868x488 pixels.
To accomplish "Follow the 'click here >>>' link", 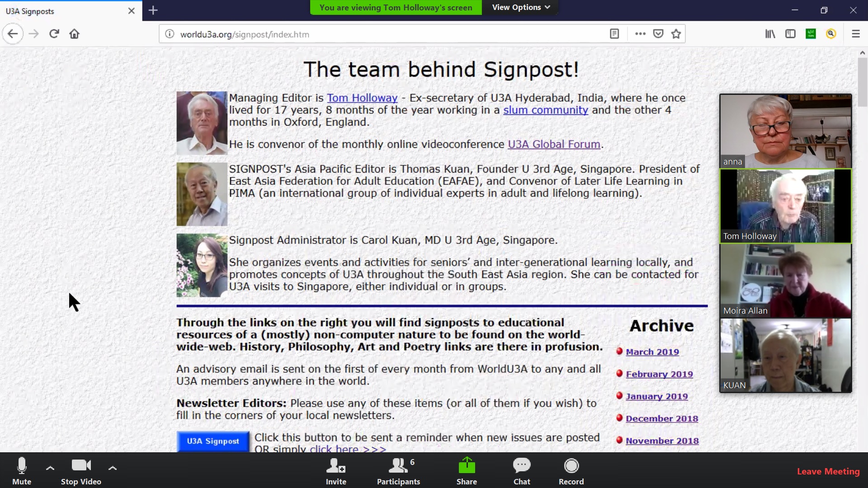I will 348,449.
